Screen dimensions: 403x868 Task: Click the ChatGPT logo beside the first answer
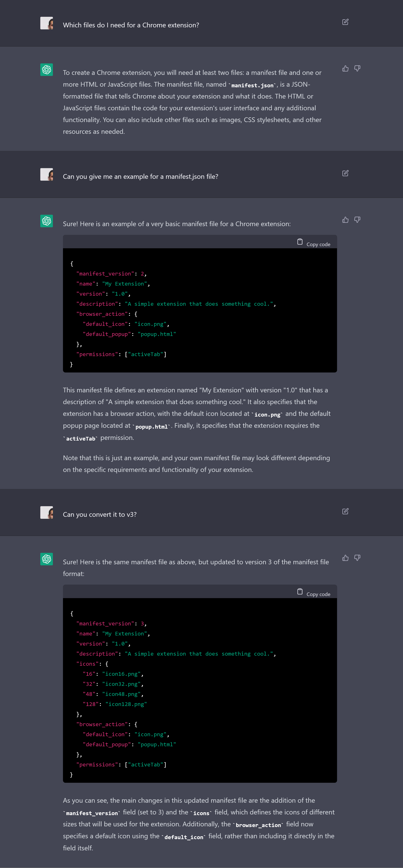[x=47, y=70]
